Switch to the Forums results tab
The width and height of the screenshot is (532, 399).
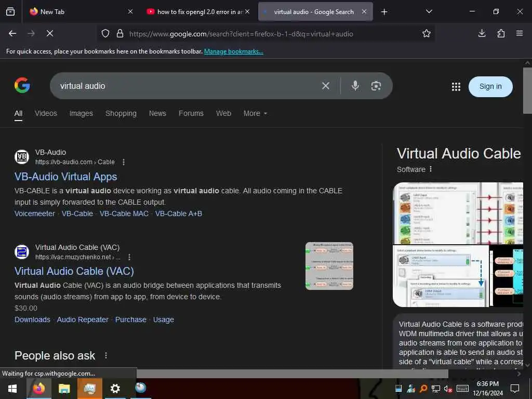(191, 113)
